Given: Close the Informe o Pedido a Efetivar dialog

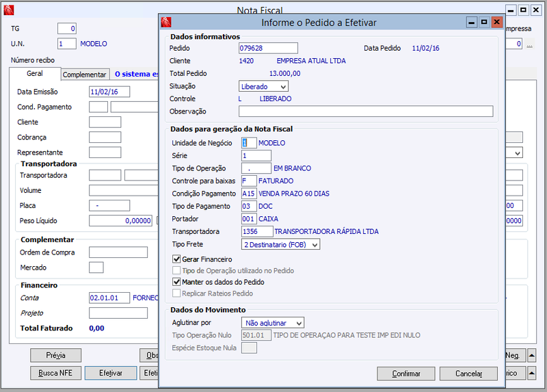Looking at the screenshot, I should [x=497, y=23].
